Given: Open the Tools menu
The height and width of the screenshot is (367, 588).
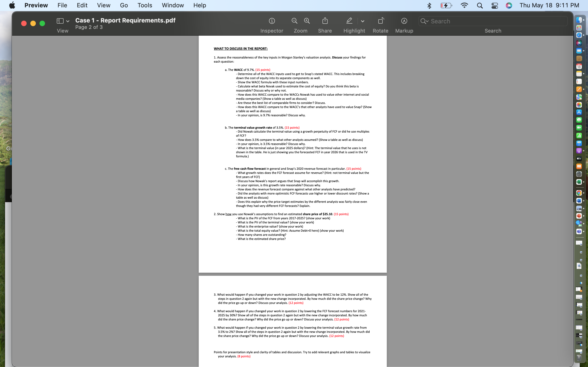Looking at the screenshot, I should click(x=144, y=5).
